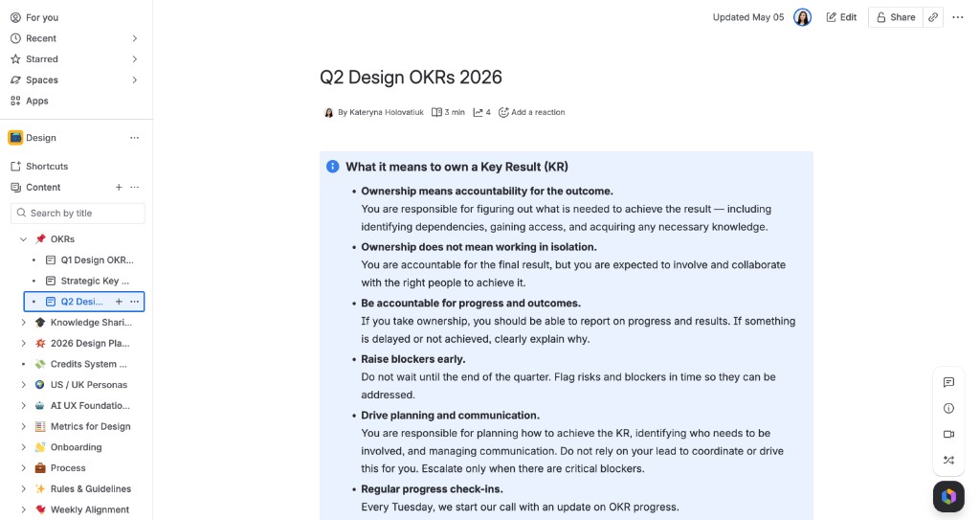This screenshot has width=980, height=520.
Task: Open page details info icon
Action: (948, 409)
